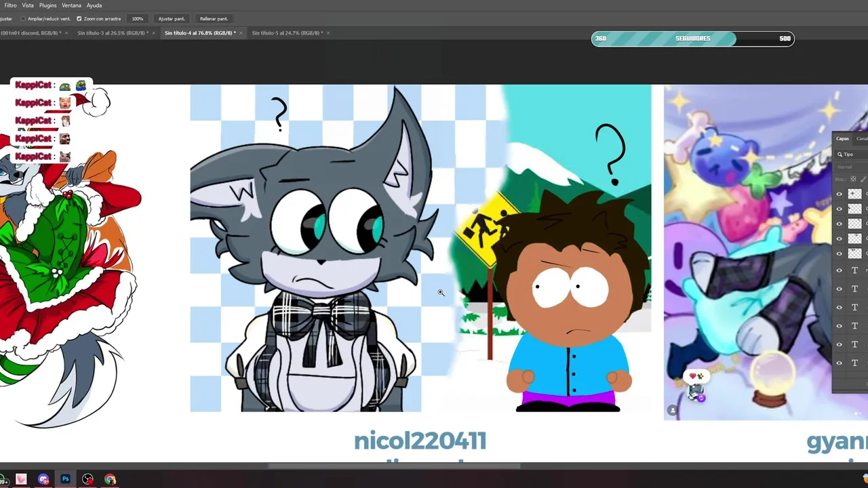The height and width of the screenshot is (488, 868).
Task: Disable Zoom con arrastre checkbox
Action: [79, 19]
